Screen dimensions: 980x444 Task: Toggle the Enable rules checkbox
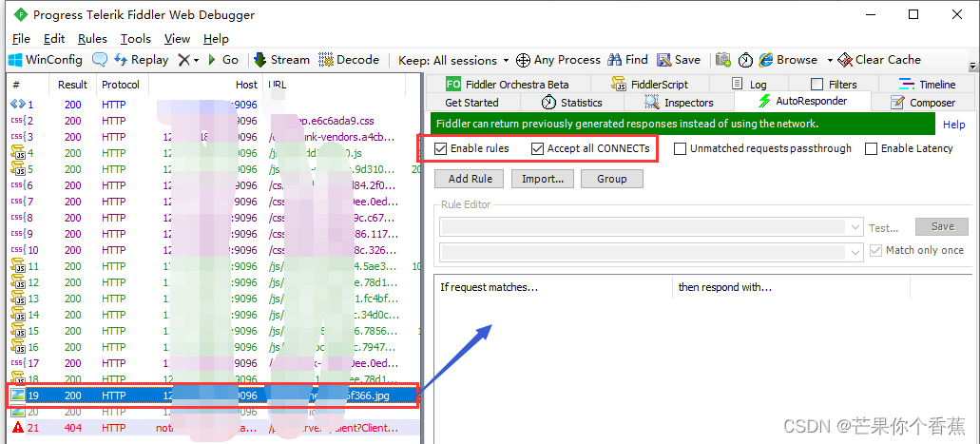pos(441,149)
